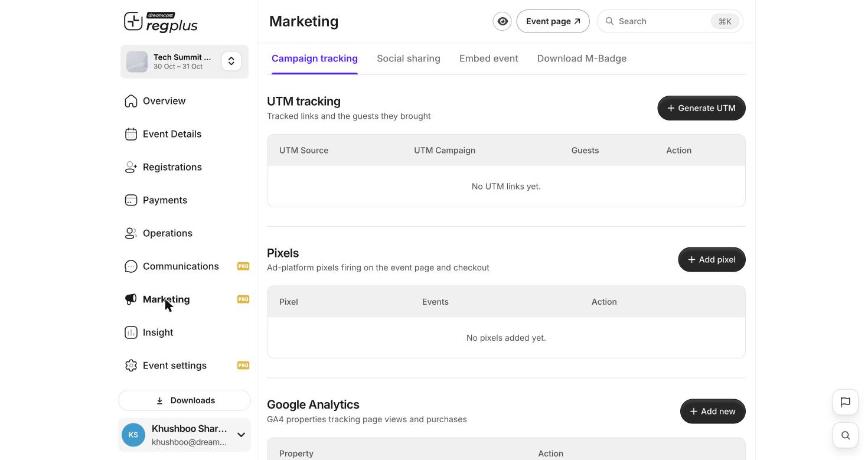Viewport: 868px width, 460px height.
Task: Toggle the eye preview icon
Action: coord(502,21)
